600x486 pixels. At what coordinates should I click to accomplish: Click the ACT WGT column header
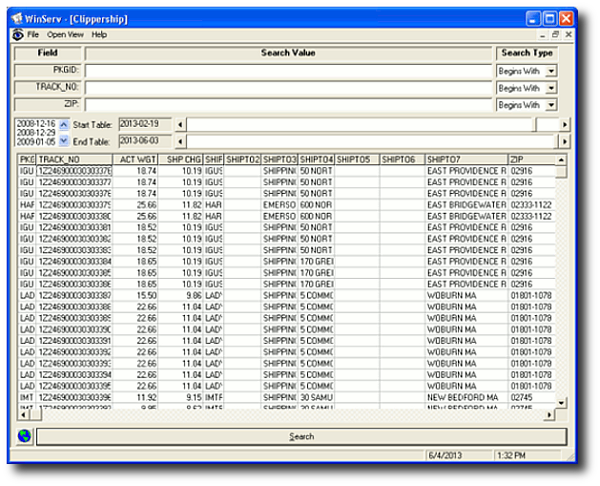tap(135, 160)
